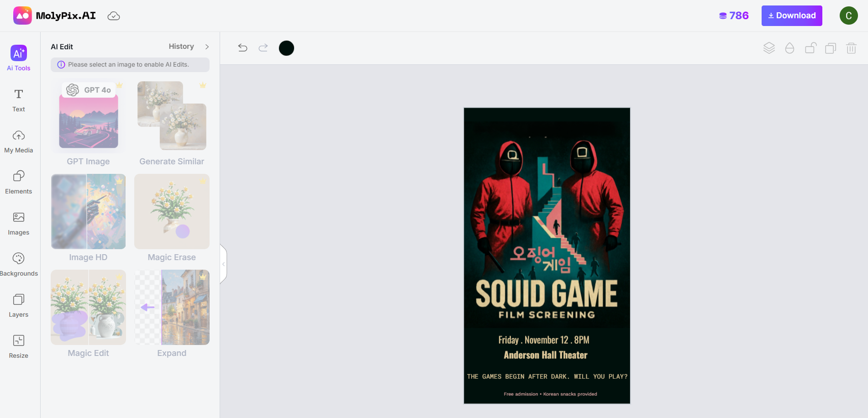868x418 pixels.
Task: Click the lock/unlock icon in toolbar
Action: (810, 48)
